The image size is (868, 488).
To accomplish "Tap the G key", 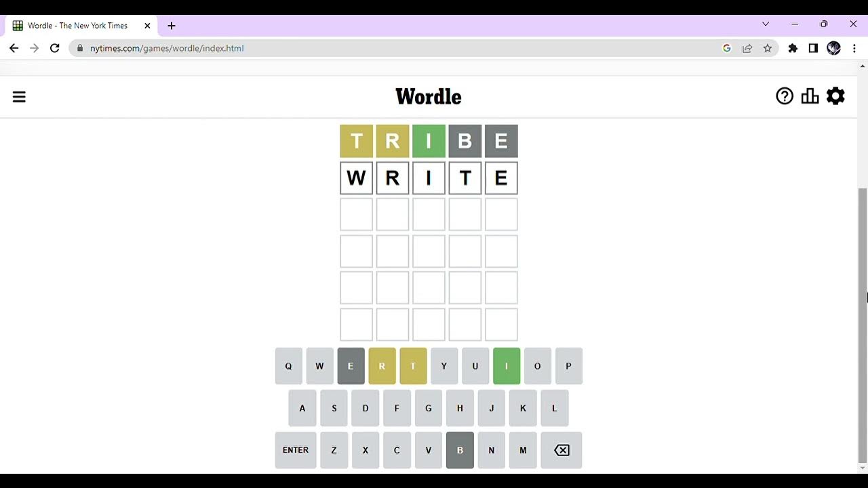I will tap(429, 408).
